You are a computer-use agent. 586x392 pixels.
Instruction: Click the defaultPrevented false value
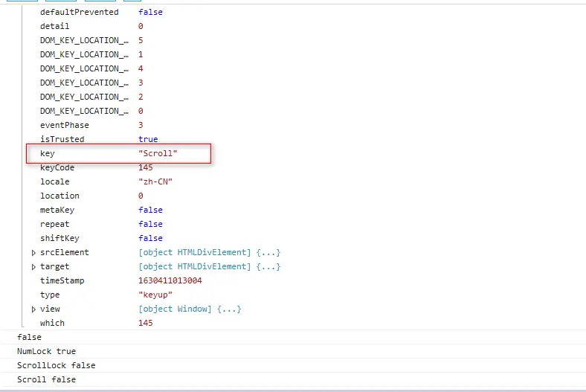tap(151, 13)
